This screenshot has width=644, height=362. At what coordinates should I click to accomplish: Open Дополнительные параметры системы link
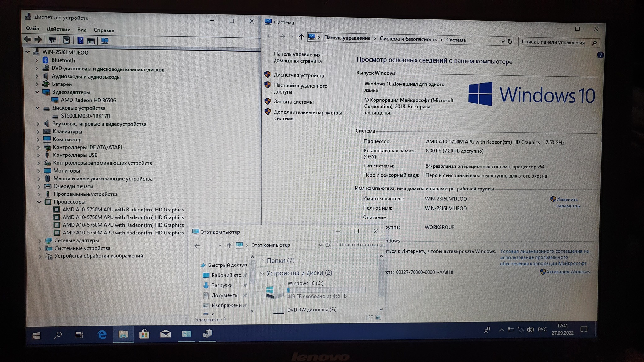coord(308,115)
